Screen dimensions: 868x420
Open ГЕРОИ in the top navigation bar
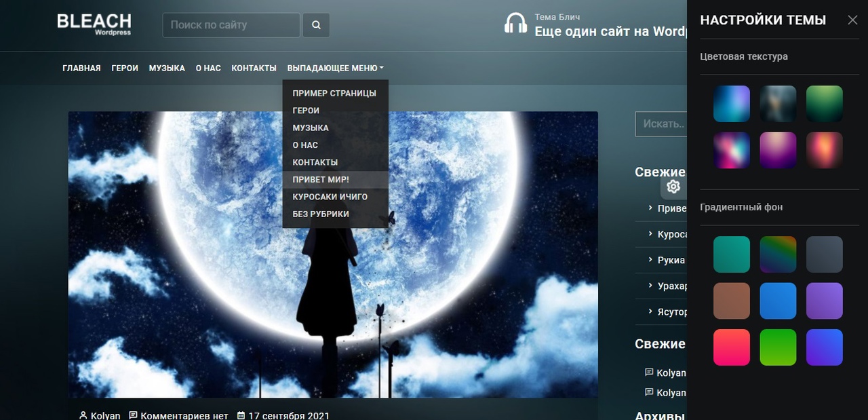125,68
